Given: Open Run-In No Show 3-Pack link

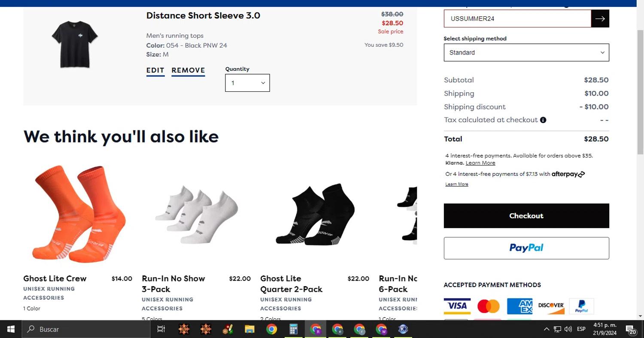Looking at the screenshot, I should click(173, 284).
